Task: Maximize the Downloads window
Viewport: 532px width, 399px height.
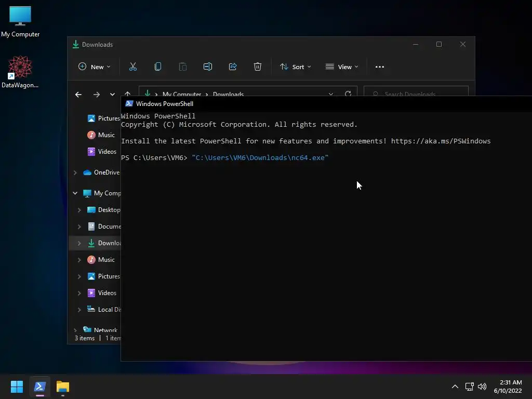Action: [x=439, y=45]
